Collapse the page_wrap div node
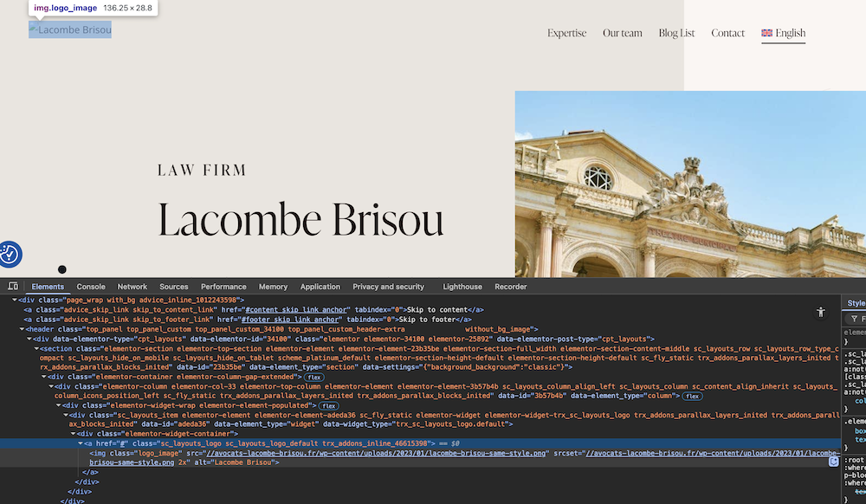 pos(15,300)
